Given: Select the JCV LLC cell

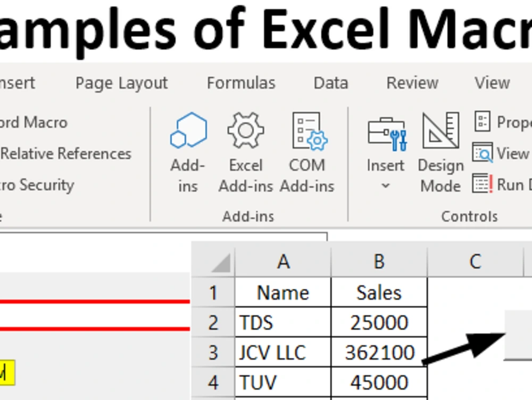Looking at the screenshot, I should point(283,353).
